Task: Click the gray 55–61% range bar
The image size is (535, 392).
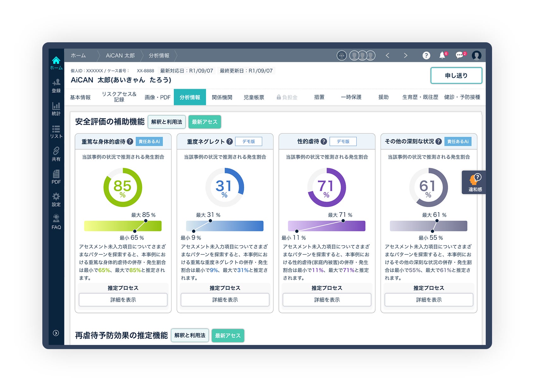Action: [x=429, y=226]
